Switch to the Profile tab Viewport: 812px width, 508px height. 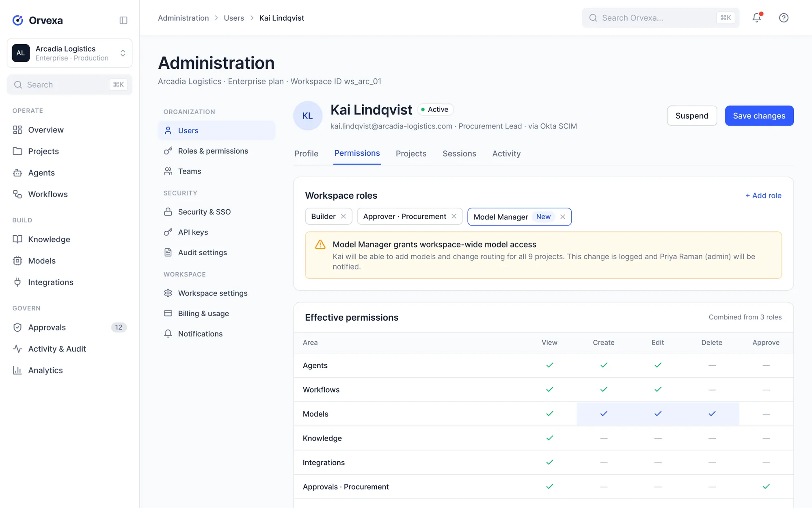click(306, 154)
